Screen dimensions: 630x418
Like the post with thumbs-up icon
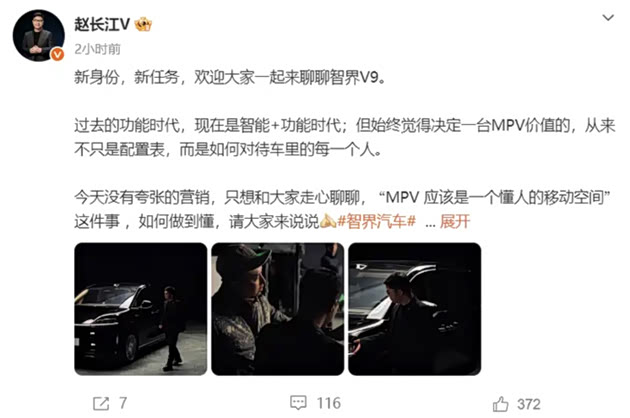click(501, 404)
